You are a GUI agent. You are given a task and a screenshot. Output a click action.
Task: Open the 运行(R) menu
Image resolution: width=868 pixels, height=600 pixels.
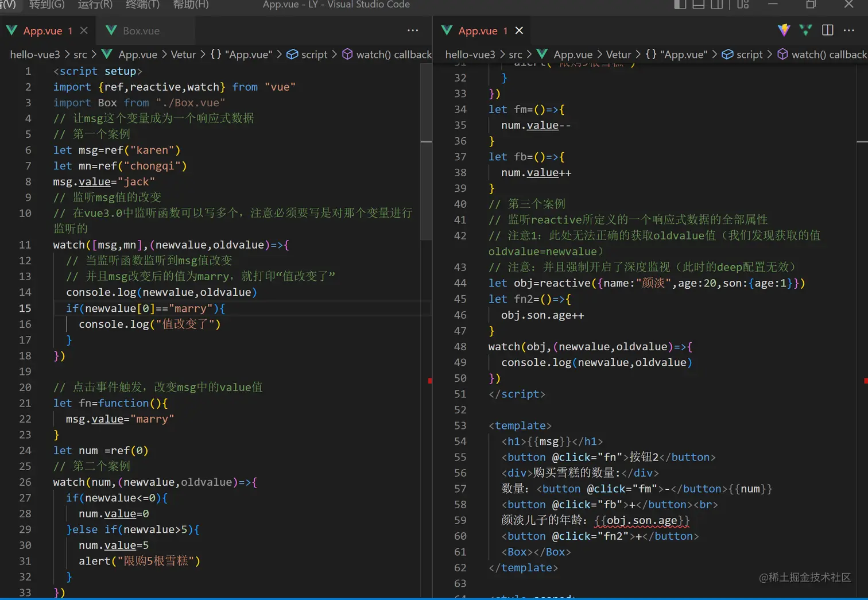point(95,5)
